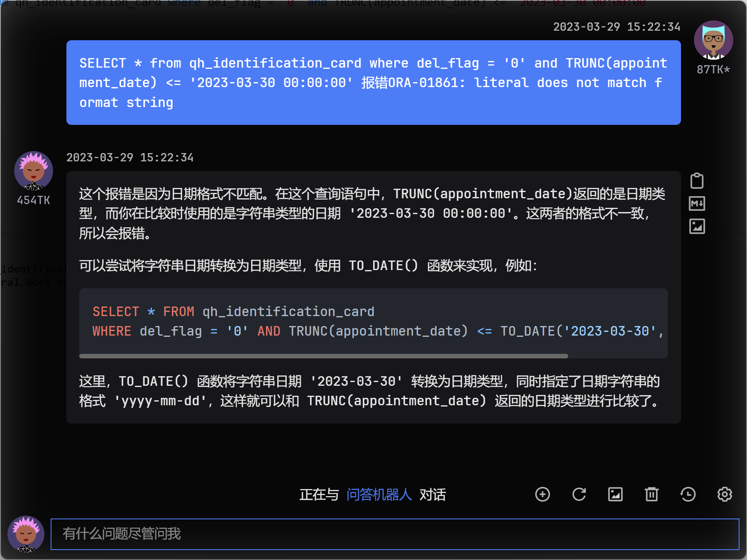Export the reply as Markdown
The height and width of the screenshot is (560, 747).
pyautogui.click(x=697, y=204)
